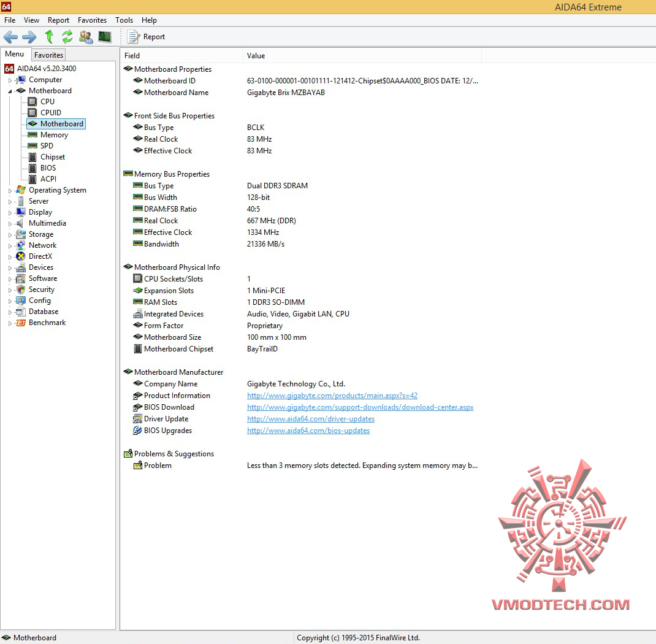
Task: Open the File menu
Action: point(10,20)
